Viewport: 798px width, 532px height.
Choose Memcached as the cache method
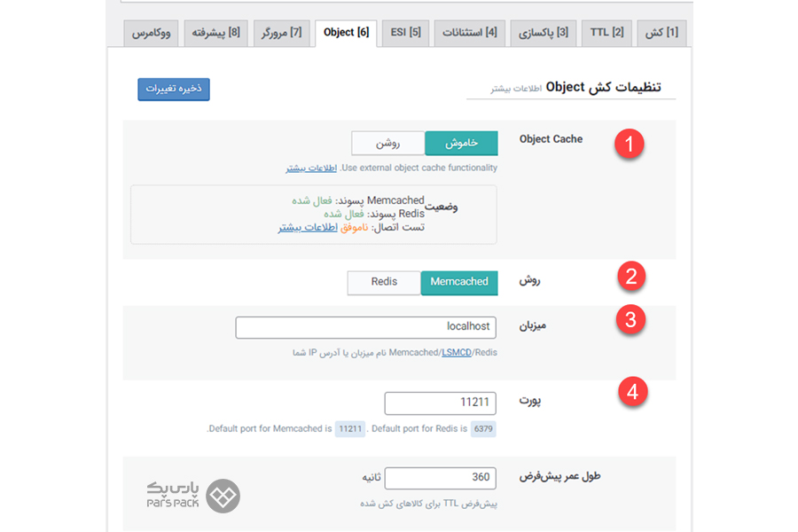tap(459, 282)
